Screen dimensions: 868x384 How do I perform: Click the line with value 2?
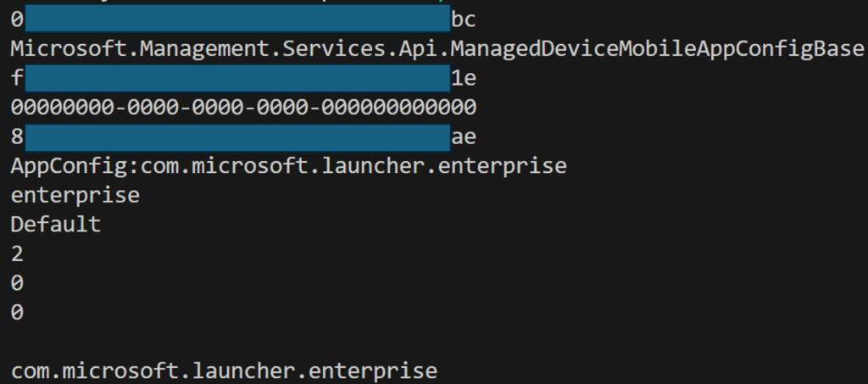tap(17, 254)
